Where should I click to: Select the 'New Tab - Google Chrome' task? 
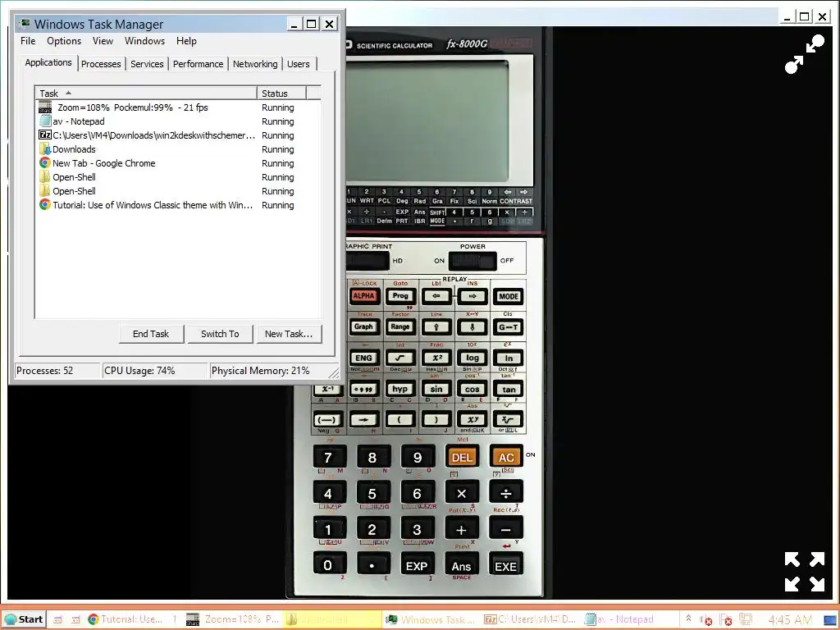click(178, 163)
